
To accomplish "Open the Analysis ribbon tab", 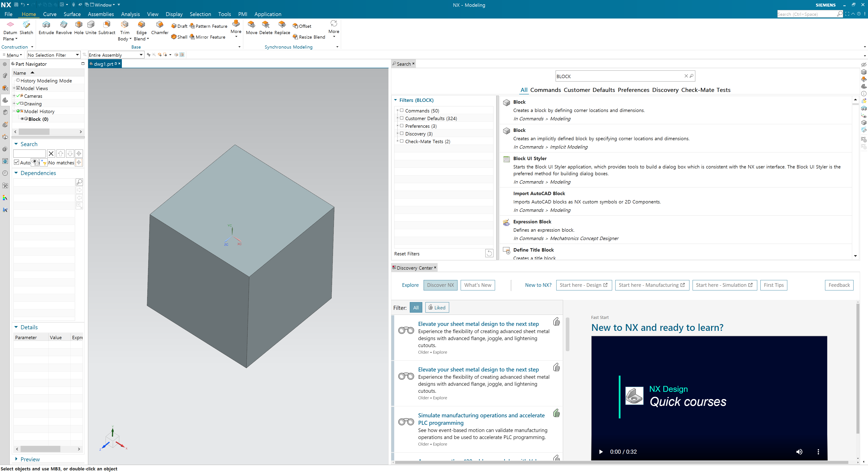I will coord(130,14).
